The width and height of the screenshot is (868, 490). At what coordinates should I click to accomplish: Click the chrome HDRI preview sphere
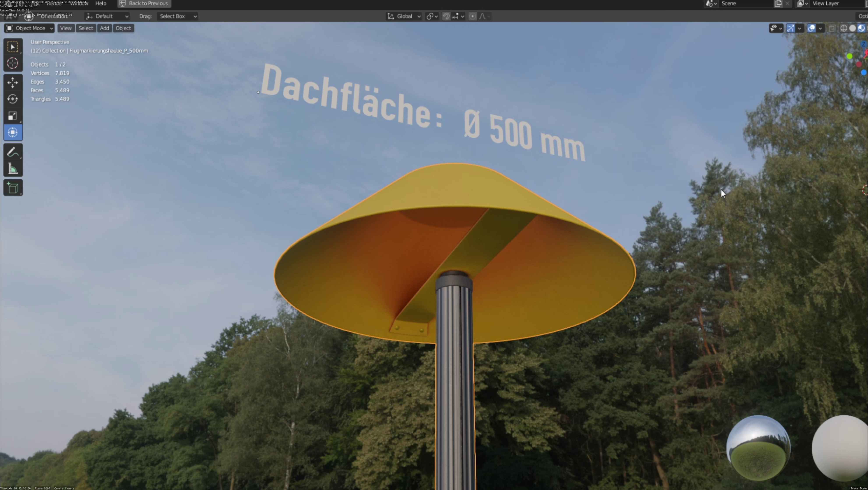(x=759, y=448)
